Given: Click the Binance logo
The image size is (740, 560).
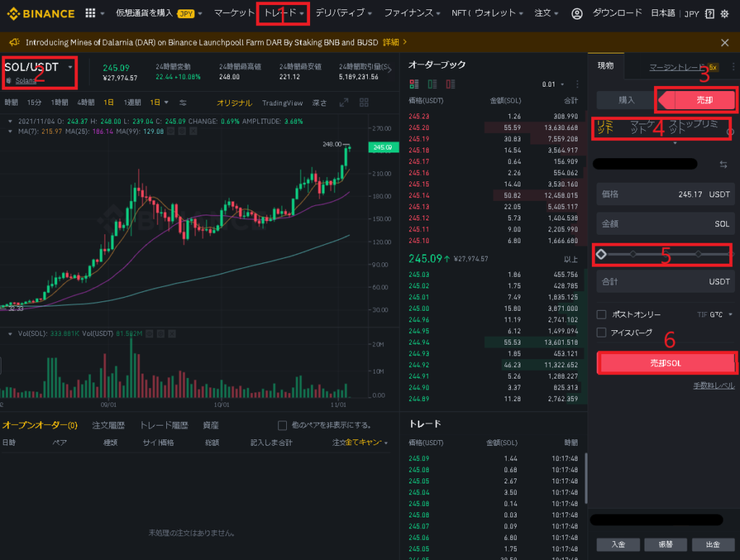Looking at the screenshot, I should pyautogui.click(x=41, y=14).
